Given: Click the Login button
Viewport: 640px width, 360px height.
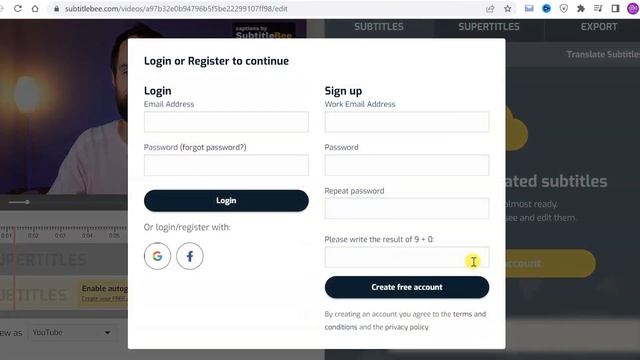Looking at the screenshot, I should pos(226,200).
